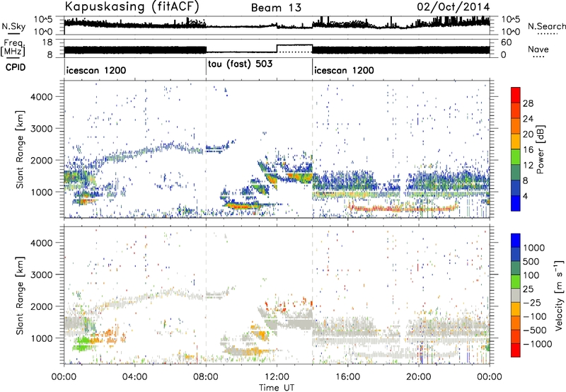The height and width of the screenshot is (392, 566).
Task: Click the frequency step trace near 13:00
Action: tap(294, 45)
